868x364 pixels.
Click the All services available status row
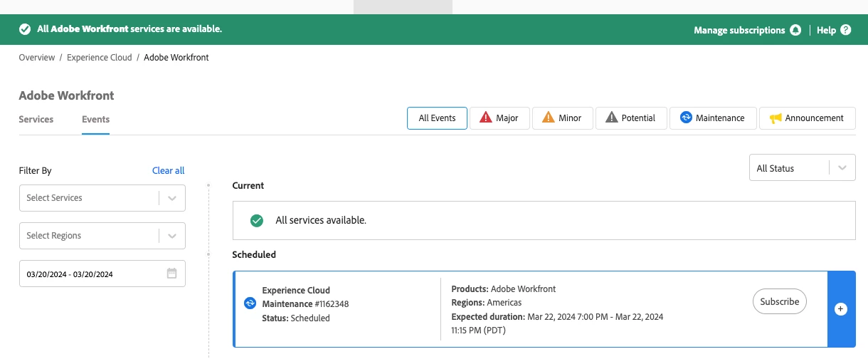544,221
